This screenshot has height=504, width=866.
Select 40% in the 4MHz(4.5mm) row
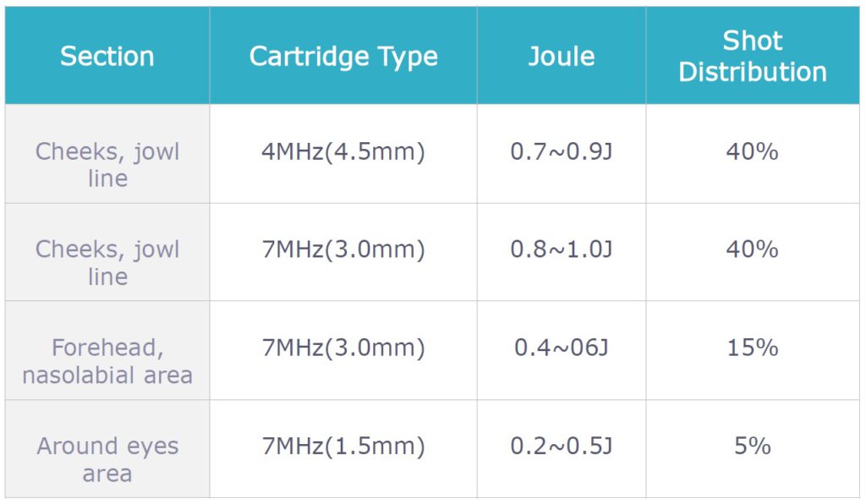(x=753, y=152)
